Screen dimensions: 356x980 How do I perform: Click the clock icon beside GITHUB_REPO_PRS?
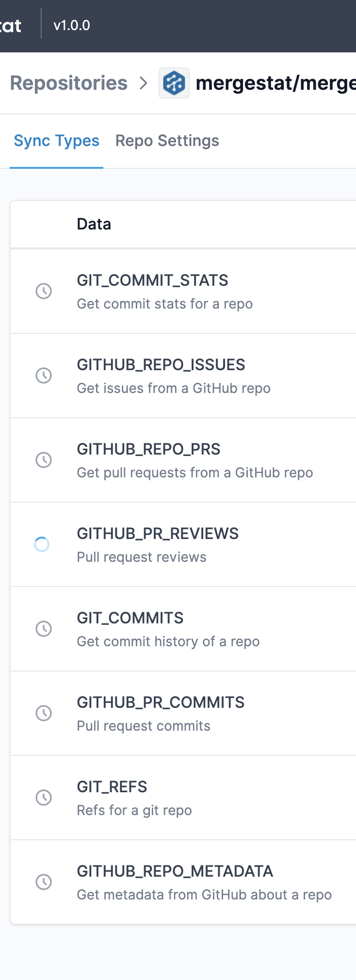coord(44,460)
